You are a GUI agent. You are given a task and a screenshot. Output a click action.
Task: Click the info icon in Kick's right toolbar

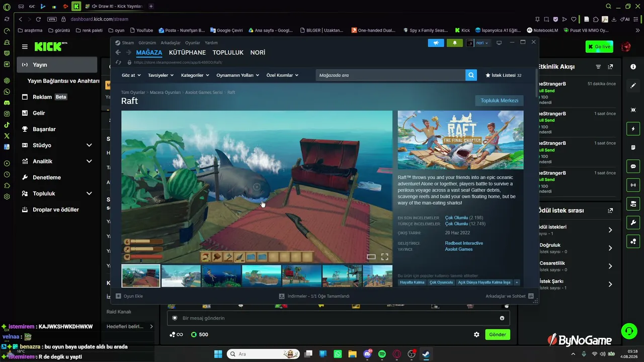(633, 67)
